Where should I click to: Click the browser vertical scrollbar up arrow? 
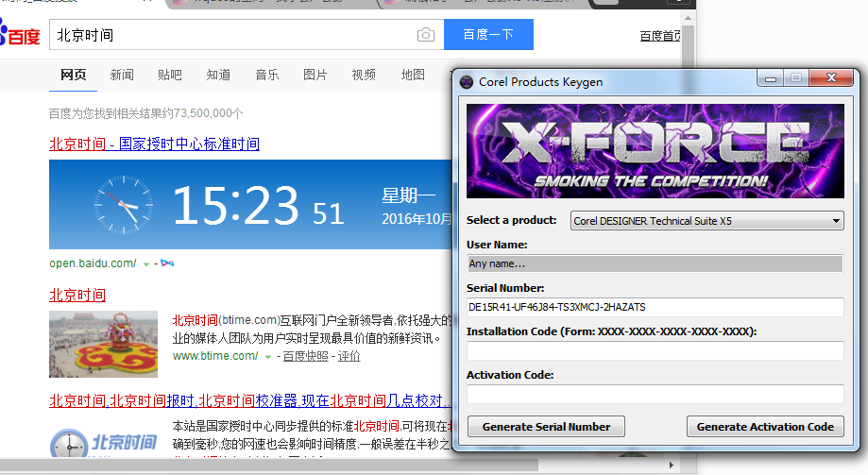pyautogui.click(x=689, y=18)
